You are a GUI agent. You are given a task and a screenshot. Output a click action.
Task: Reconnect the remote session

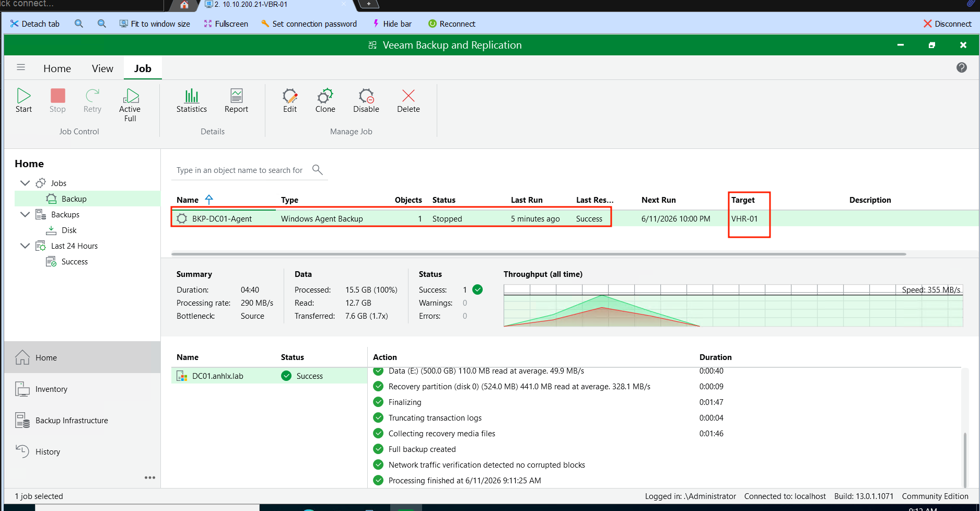pos(452,24)
